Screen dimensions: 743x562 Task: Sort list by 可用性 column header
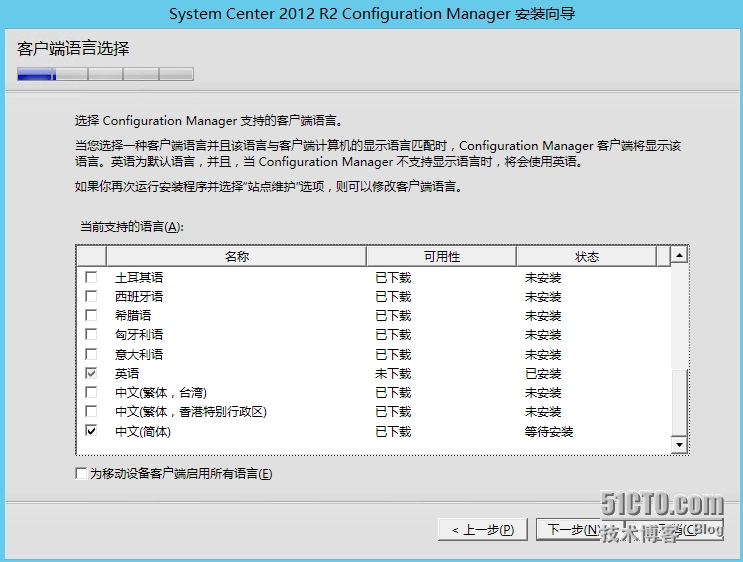[441, 256]
